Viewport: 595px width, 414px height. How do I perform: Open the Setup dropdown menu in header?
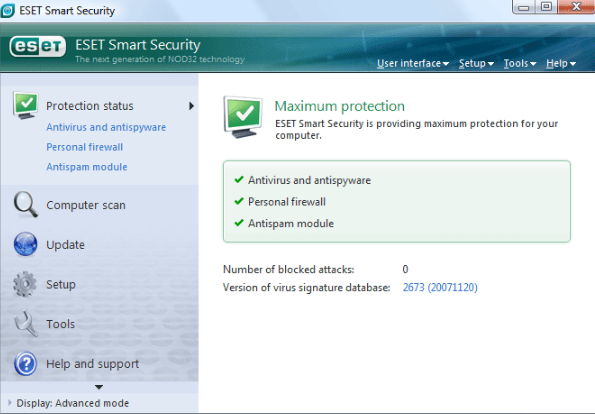click(x=476, y=63)
